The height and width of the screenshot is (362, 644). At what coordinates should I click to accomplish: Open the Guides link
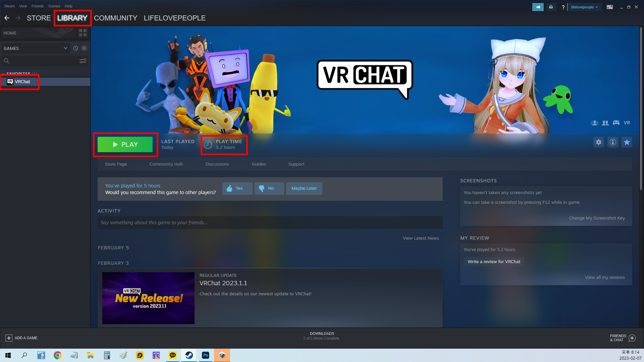[259, 164]
